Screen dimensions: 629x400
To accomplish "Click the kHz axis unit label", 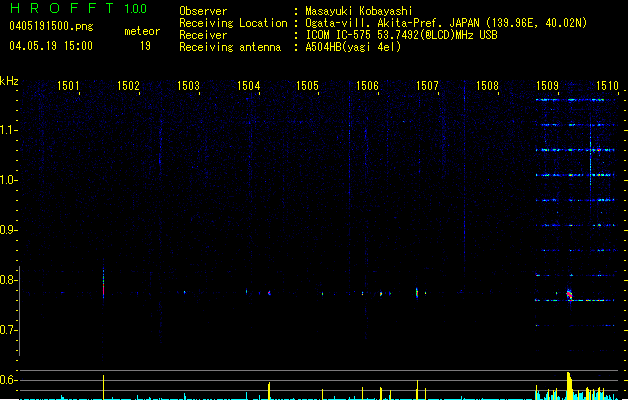I will [9, 81].
